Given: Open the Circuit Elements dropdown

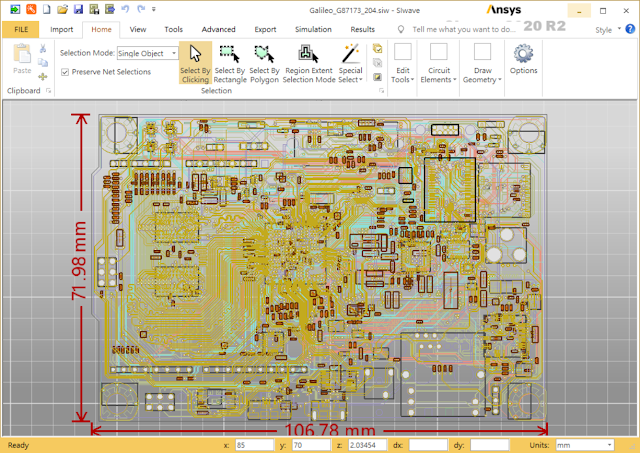Looking at the screenshot, I should pos(438,63).
